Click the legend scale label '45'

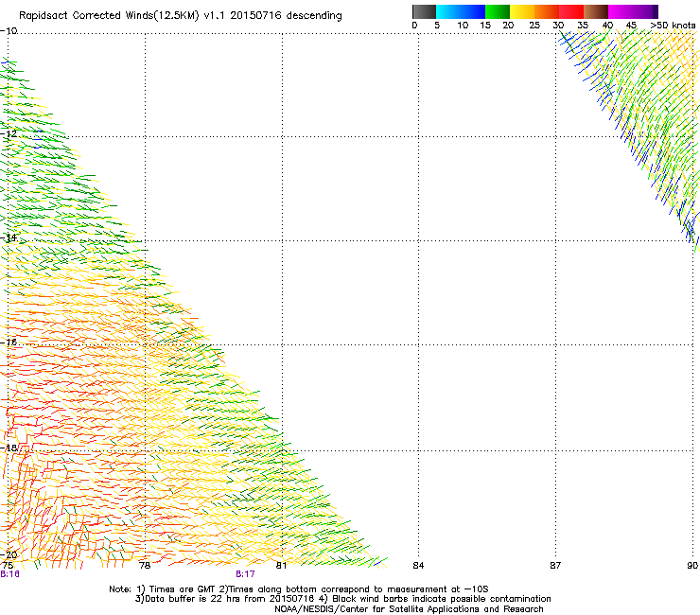pos(631,26)
